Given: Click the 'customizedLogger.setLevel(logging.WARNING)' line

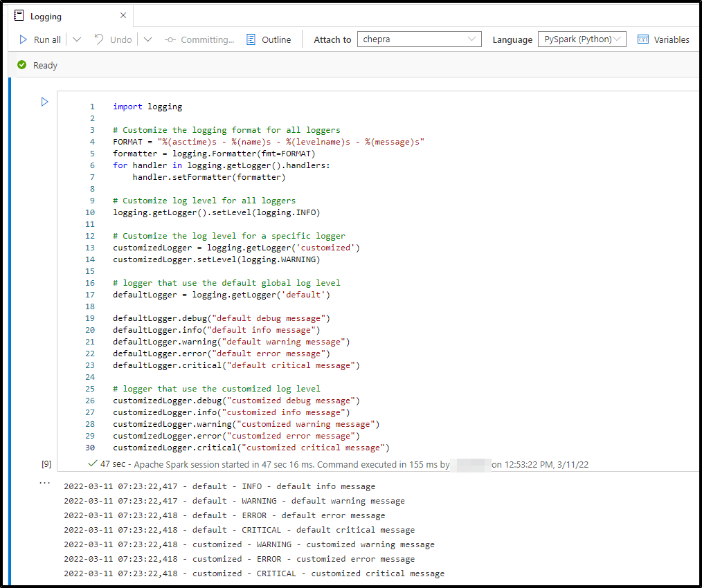Looking at the screenshot, I should point(217,259).
